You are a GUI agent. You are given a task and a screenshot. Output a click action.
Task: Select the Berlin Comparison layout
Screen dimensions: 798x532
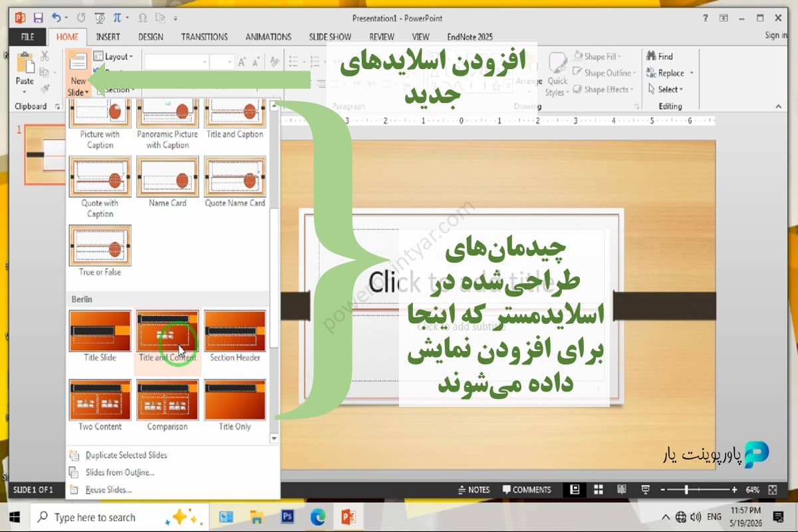point(168,405)
